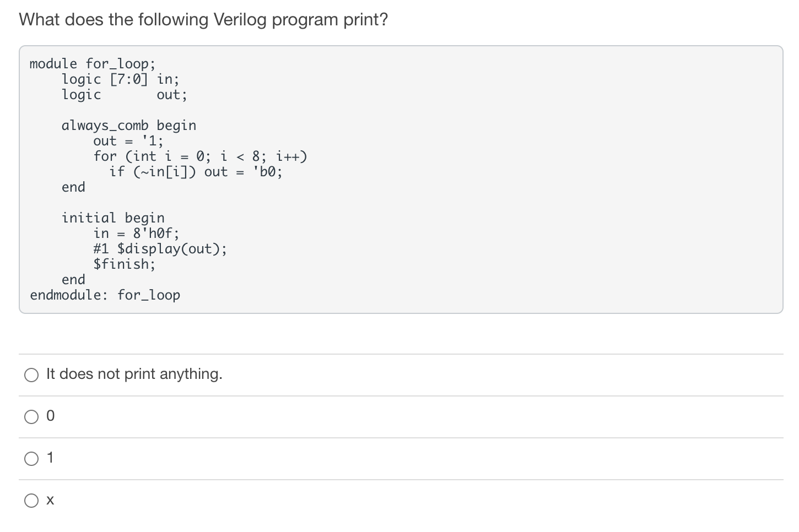
Task: Click the "0" answer label text
Action: tap(50, 416)
